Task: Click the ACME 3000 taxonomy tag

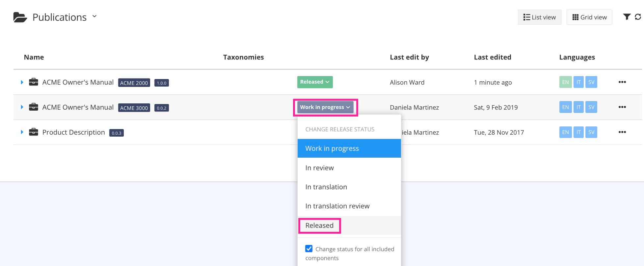Action: [x=134, y=108]
